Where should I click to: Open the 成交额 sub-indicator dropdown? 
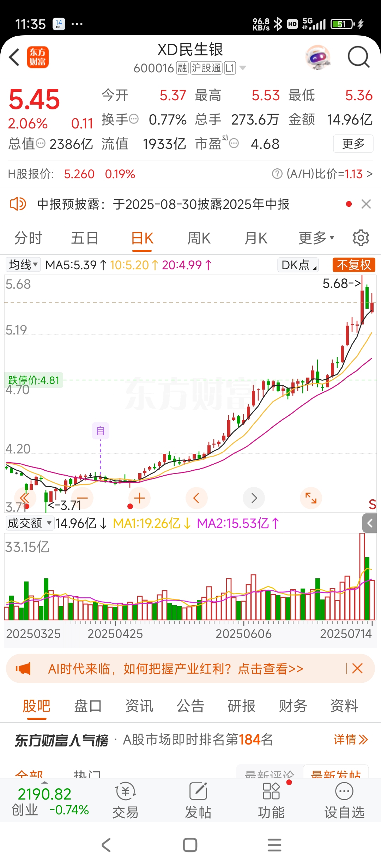(30, 523)
